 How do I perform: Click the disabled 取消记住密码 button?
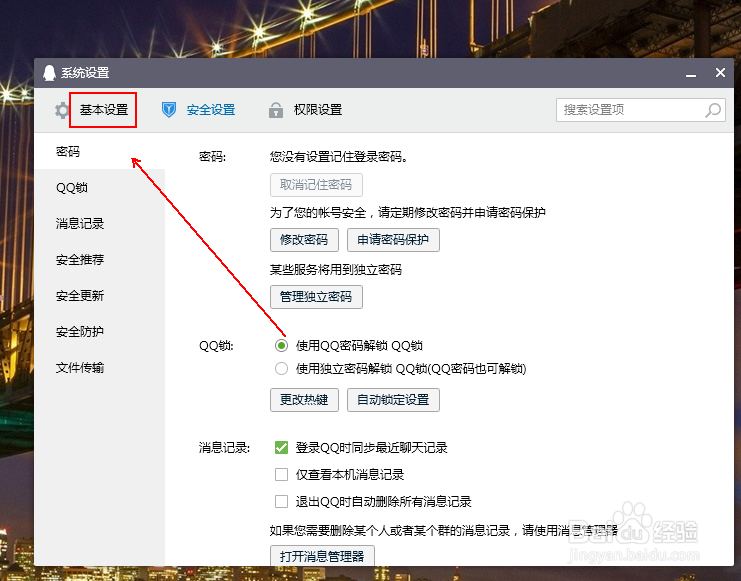[316, 185]
